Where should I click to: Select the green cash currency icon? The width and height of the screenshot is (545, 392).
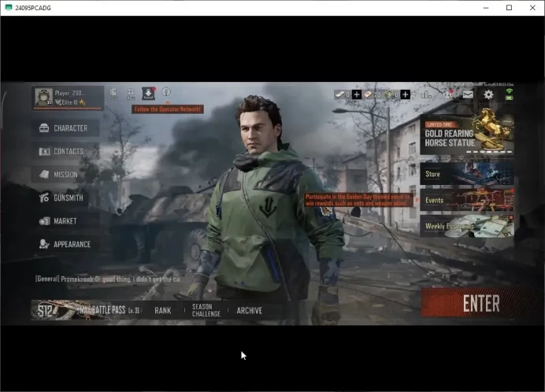[x=388, y=94]
